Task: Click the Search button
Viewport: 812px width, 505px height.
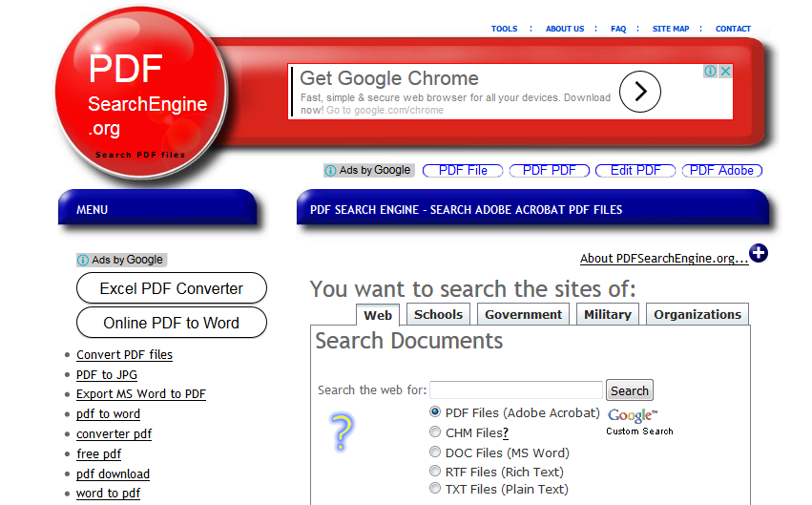Action: (629, 390)
